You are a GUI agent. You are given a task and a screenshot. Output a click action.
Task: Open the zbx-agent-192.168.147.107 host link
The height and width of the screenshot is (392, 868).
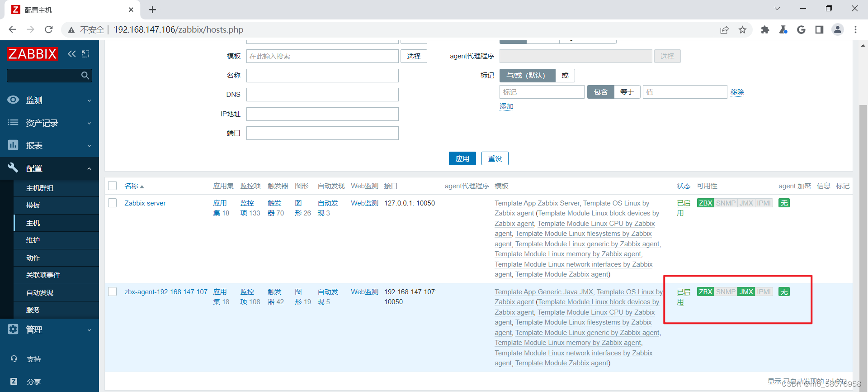166,292
